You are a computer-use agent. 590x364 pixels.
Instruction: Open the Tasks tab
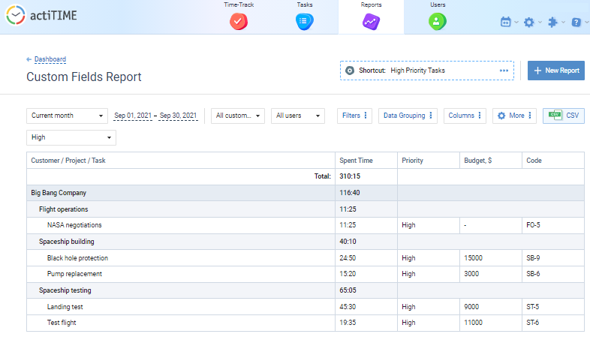305,17
